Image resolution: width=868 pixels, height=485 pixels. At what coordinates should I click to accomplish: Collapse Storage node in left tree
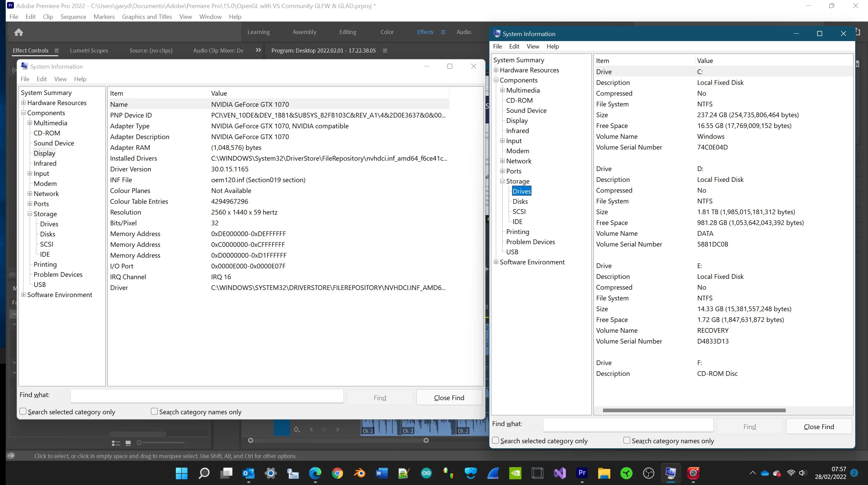pos(30,214)
